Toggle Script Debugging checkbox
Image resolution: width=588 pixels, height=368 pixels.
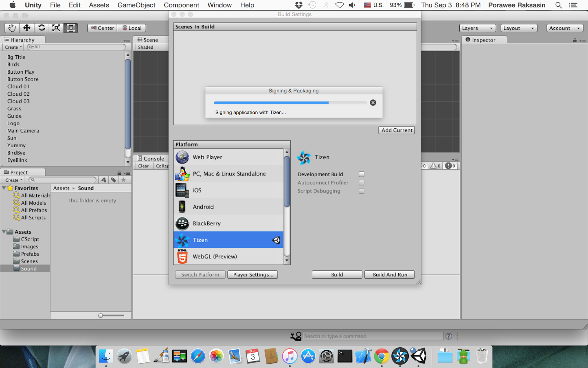(362, 191)
